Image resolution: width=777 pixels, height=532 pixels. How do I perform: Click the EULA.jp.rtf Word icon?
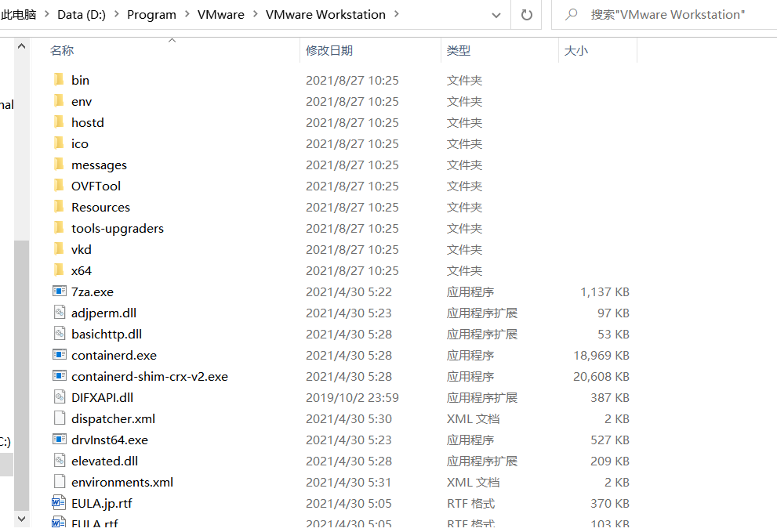59,503
